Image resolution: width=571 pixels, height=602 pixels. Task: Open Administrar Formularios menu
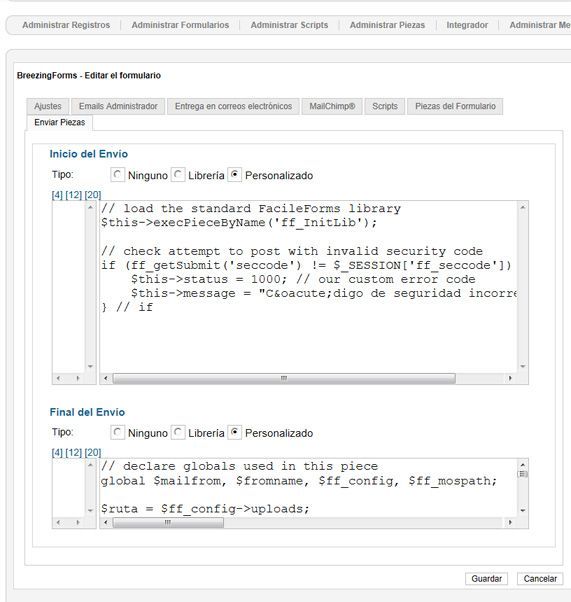click(x=180, y=25)
